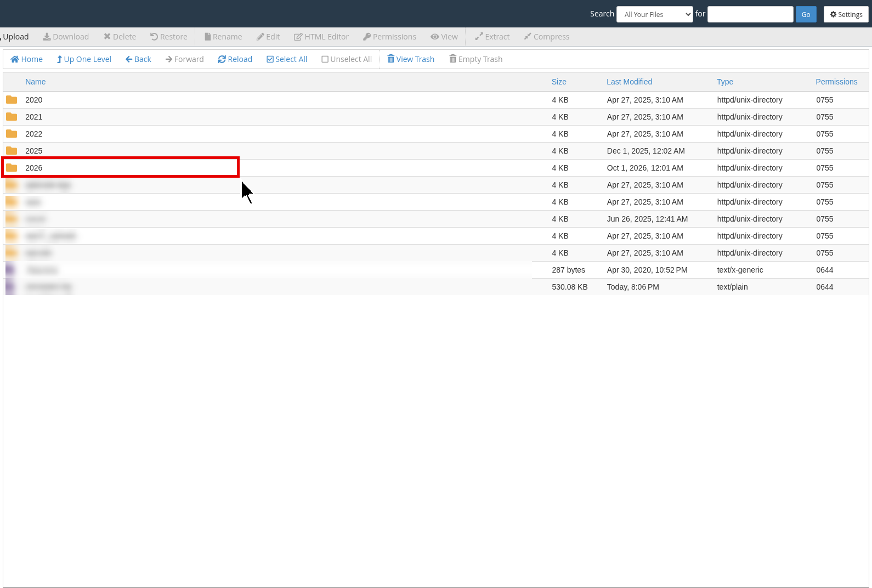Go to Home directory
This screenshot has width=872, height=588.
click(x=26, y=59)
